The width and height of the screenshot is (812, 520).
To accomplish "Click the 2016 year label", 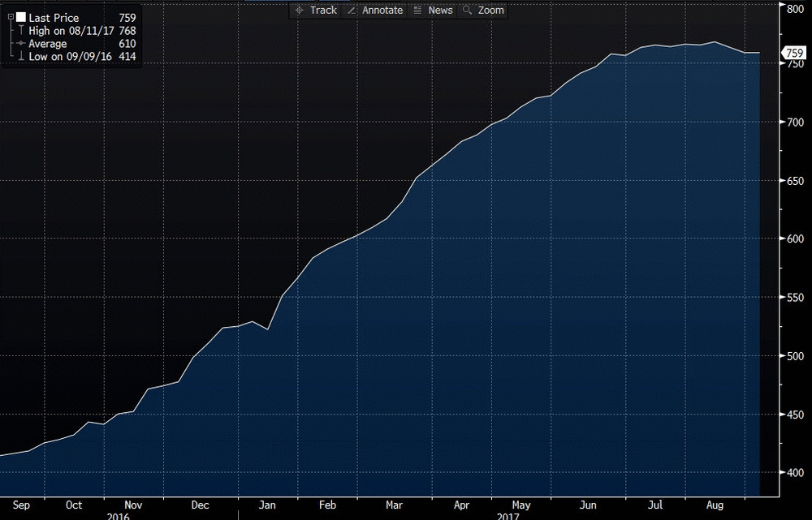I will click(119, 515).
